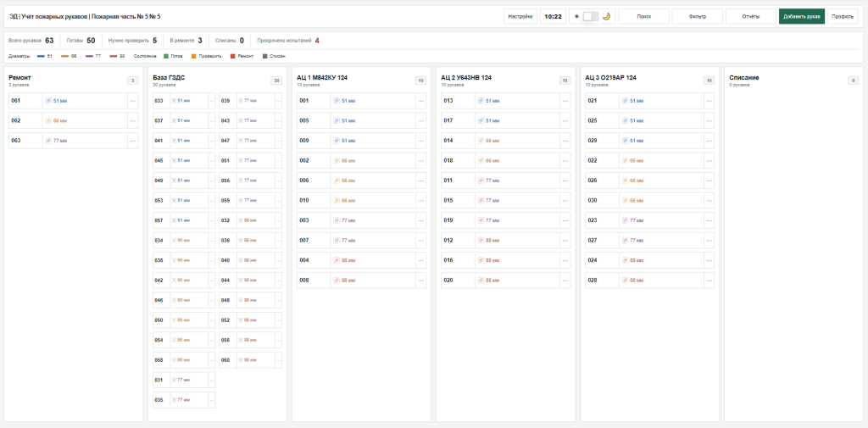Click the Настройки button
This screenshot has width=868, height=428.
[520, 17]
